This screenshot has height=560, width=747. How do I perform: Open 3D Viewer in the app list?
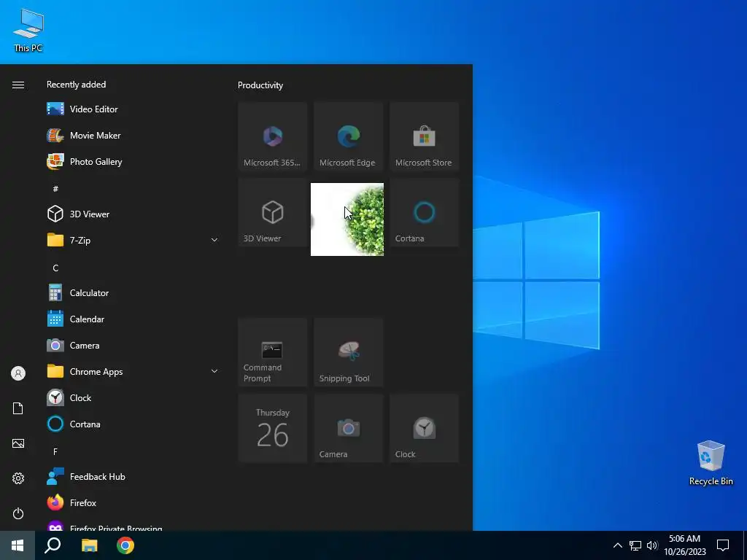pyautogui.click(x=133, y=214)
